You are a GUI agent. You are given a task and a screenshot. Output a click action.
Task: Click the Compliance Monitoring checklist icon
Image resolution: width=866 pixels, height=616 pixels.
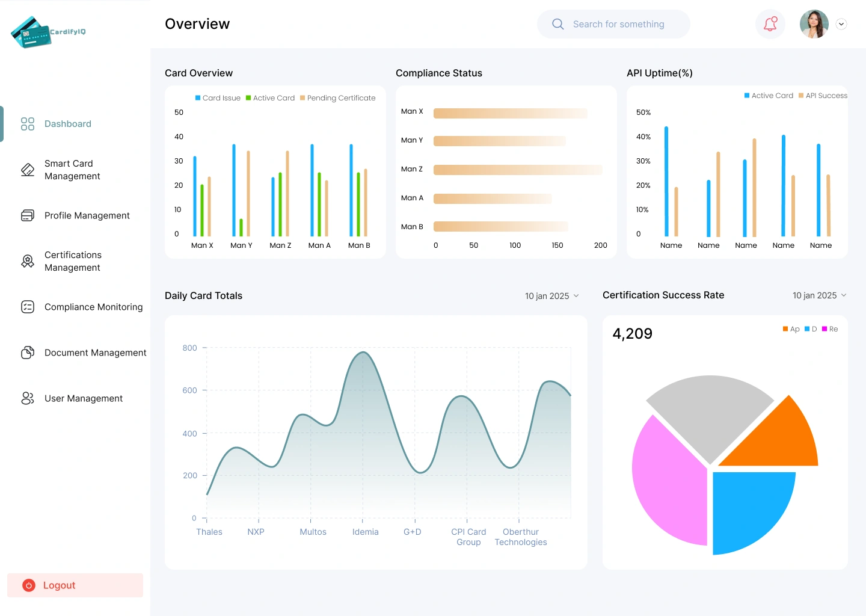point(28,307)
